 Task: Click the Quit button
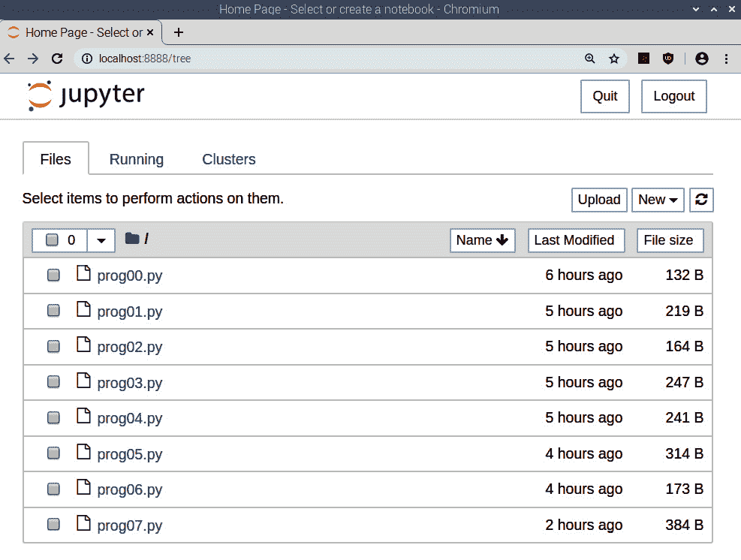coord(604,96)
